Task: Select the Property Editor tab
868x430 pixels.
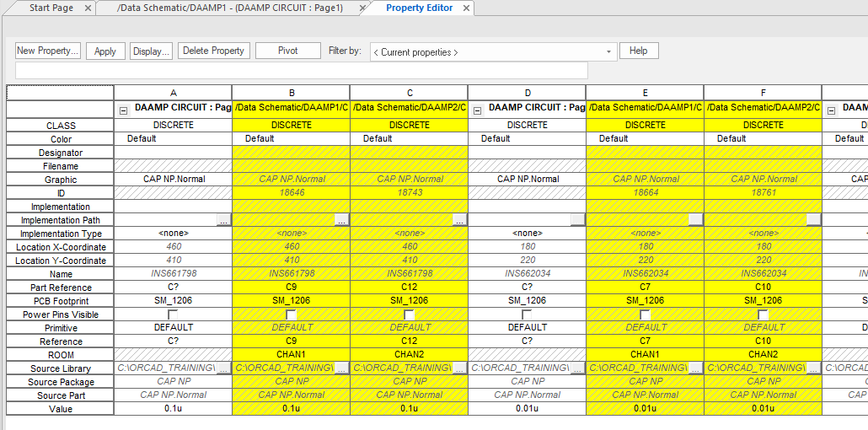Action: 419,8
